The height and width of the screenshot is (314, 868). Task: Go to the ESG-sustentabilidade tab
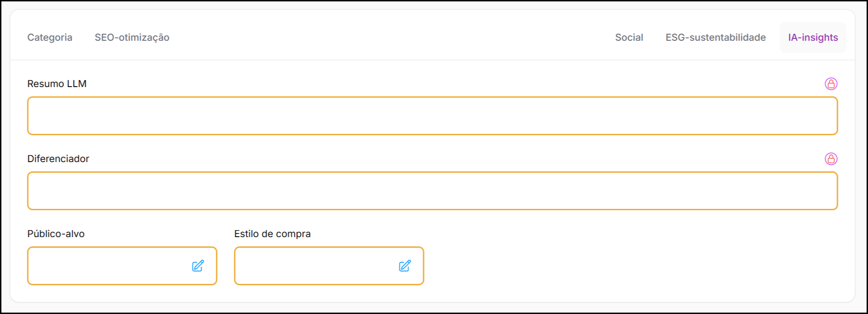(x=715, y=38)
